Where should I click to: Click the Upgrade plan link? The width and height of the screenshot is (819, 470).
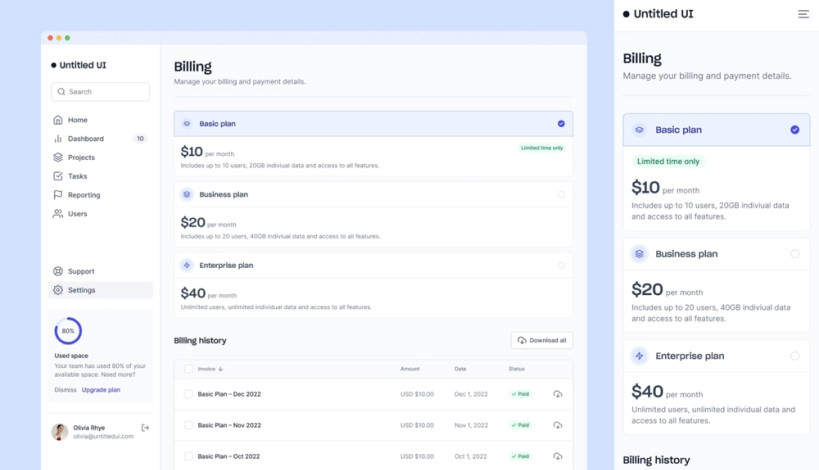(x=101, y=390)
